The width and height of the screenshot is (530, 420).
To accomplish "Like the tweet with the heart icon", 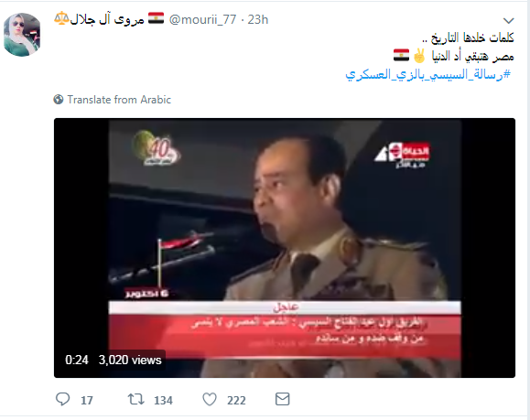I will click(x=210, y=399).
